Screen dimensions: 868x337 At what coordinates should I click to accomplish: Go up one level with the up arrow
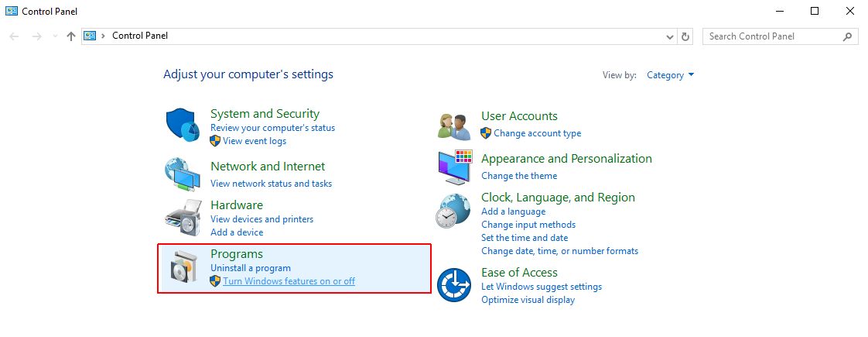tap(71, 36)
